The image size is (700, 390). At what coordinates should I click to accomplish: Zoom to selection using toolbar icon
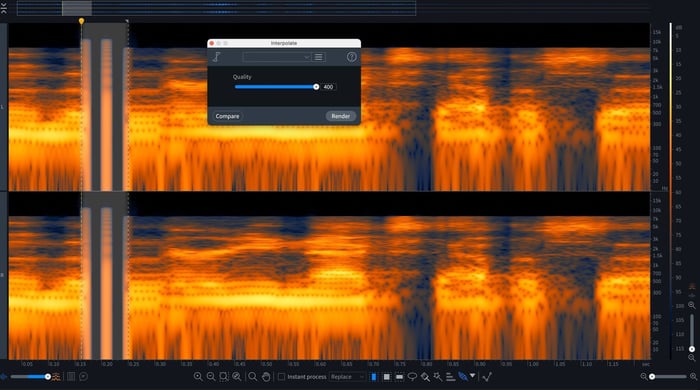[224, 377]
